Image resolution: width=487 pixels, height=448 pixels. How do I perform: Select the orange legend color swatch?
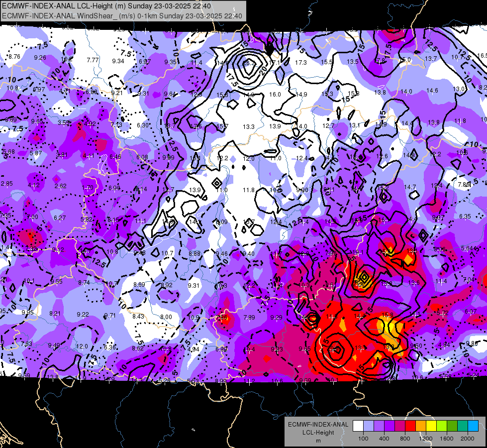[x=421, y=426]
